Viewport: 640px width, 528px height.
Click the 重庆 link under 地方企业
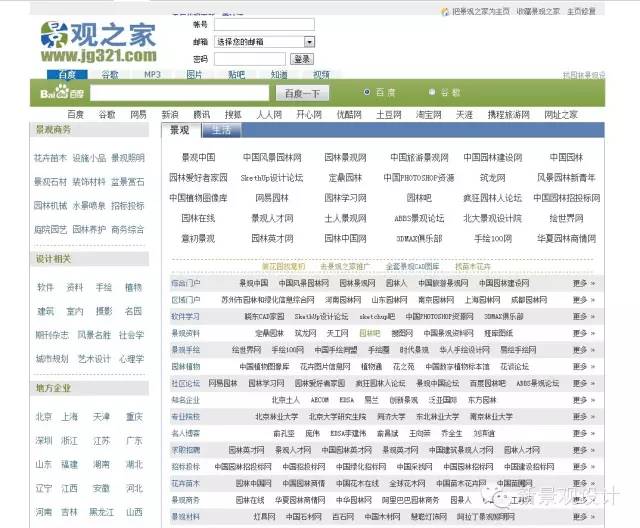pos(134,417)
